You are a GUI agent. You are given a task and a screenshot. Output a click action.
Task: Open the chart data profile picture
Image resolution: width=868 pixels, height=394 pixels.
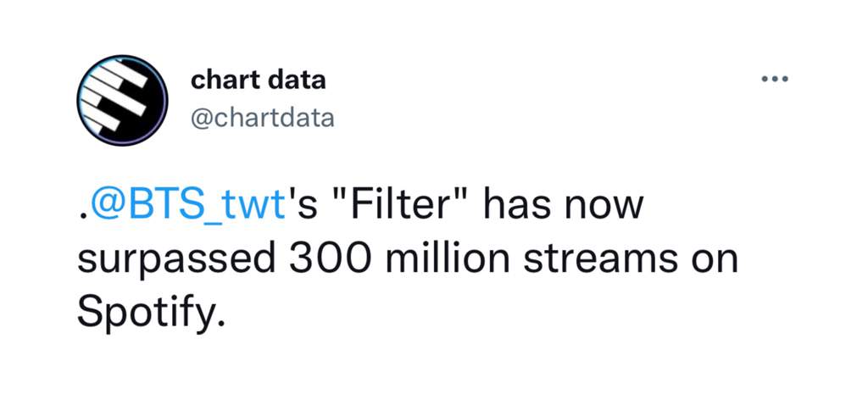pyautogui.click(x=122, y=100)
